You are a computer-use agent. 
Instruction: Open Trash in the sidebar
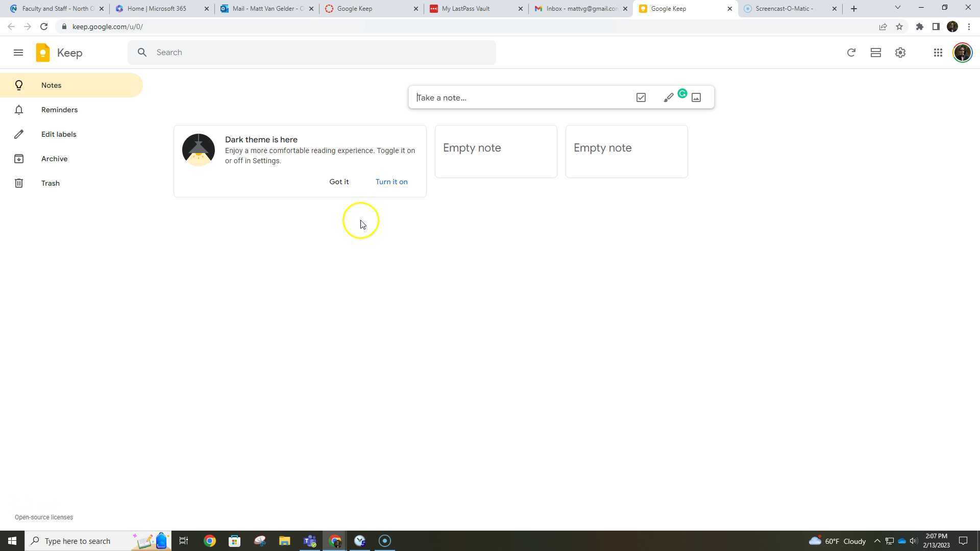[x=71, y=183]
